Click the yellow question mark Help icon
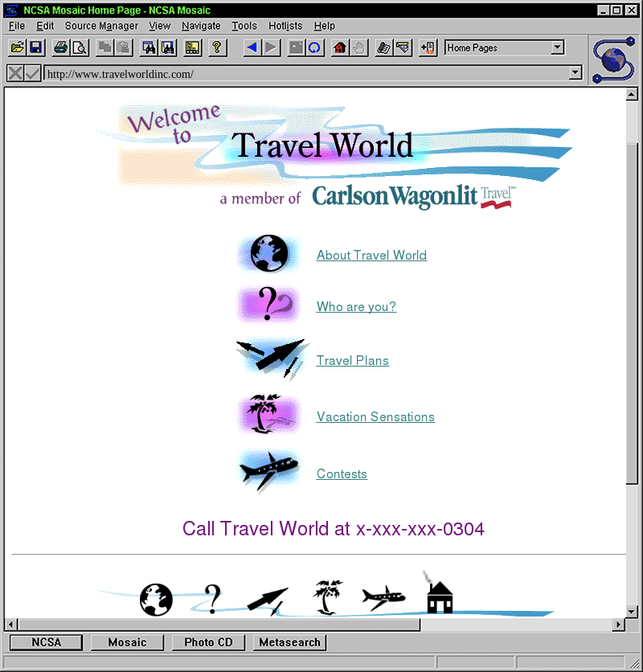Image resolution: width=643 pixels, height=672 pixels. (x=216, y=48)
